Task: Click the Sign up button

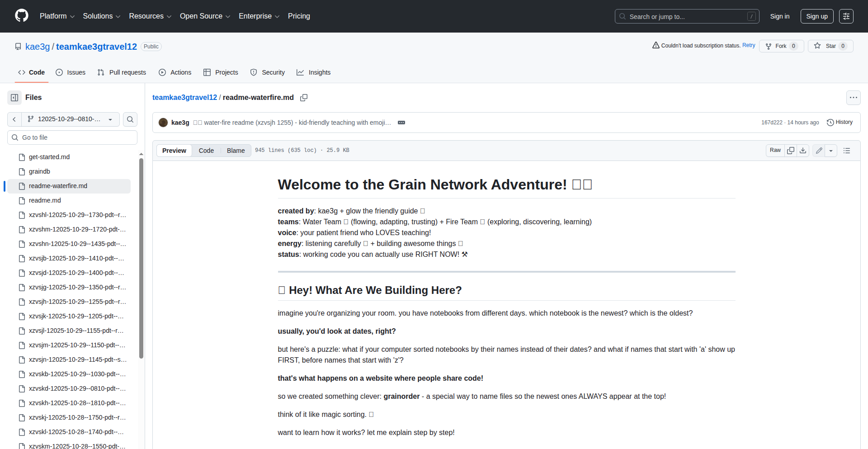Action: (x=816, y=16)
